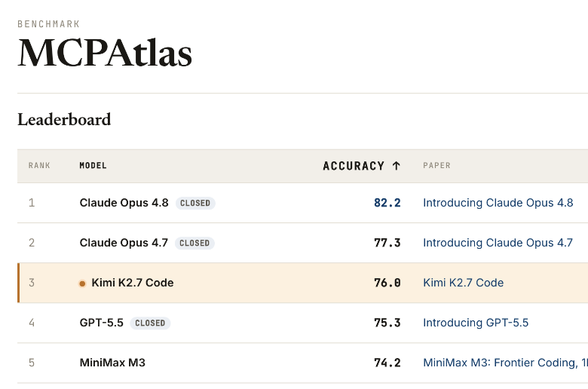Click the MCPAtlas benchmark title

[x=105, y=54]
